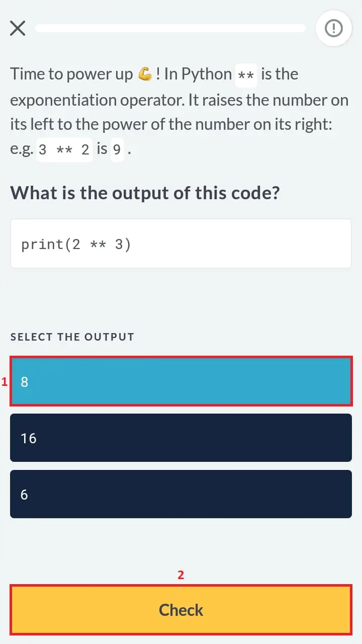Viewport: 362px width, 644px height.
Task: Click the flexed bicep emoji
Action: (145, 74)
